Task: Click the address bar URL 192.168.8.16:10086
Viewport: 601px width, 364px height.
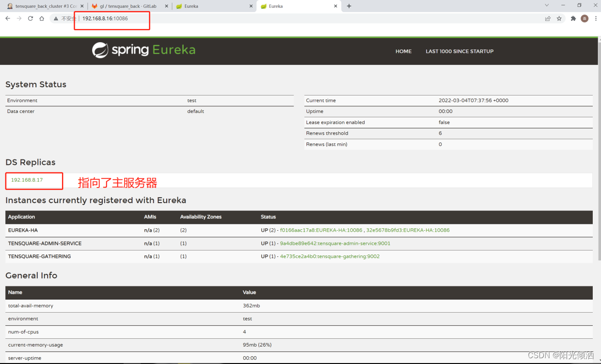Action: [105, 18]
